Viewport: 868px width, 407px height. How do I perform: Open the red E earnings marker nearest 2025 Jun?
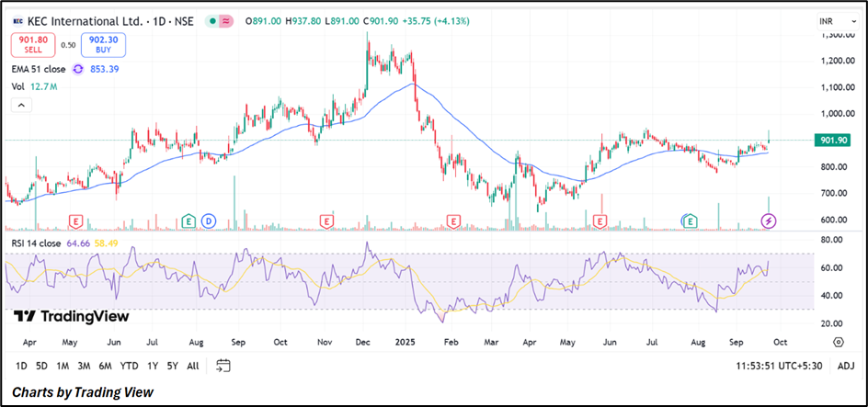[600, 221]
